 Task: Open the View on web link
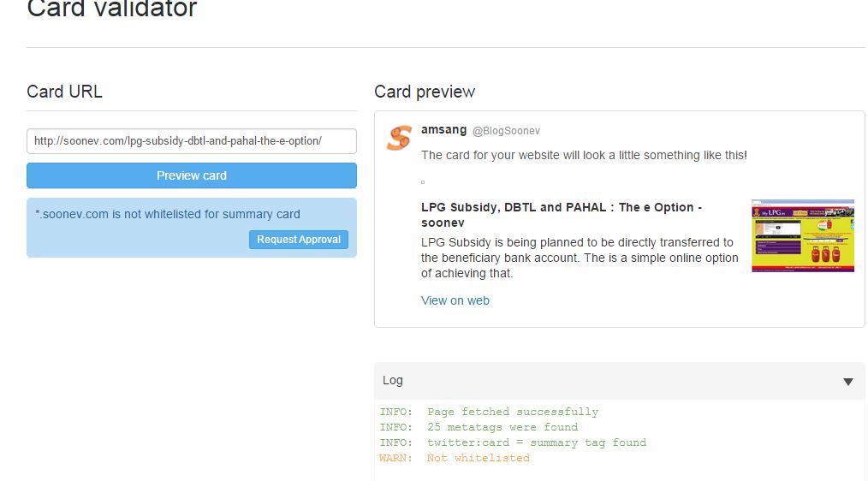(455, 300)
